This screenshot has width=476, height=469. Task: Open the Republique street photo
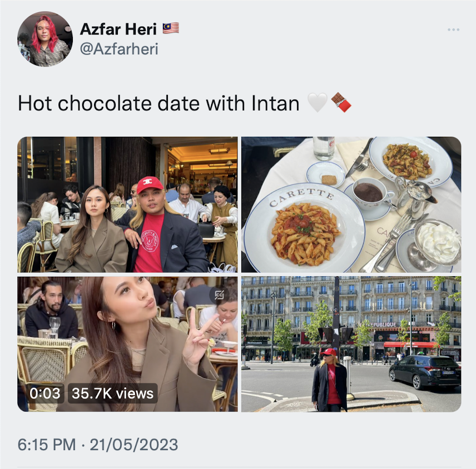click(x=351, y=344)
